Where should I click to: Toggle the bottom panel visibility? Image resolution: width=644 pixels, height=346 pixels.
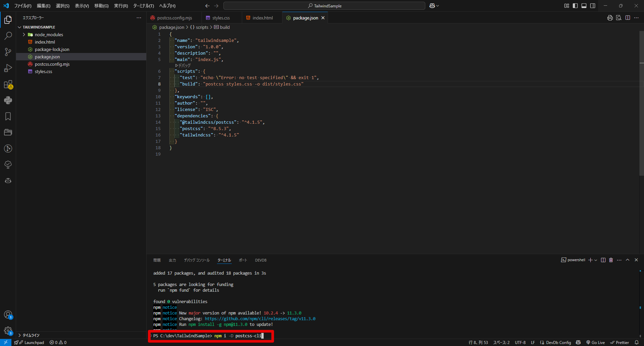[x=584, y=6]
